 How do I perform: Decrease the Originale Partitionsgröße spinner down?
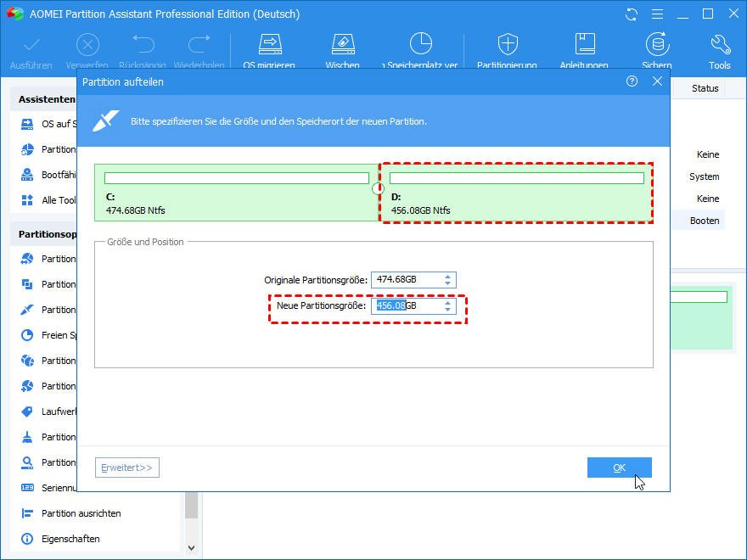tap(447, 283)
